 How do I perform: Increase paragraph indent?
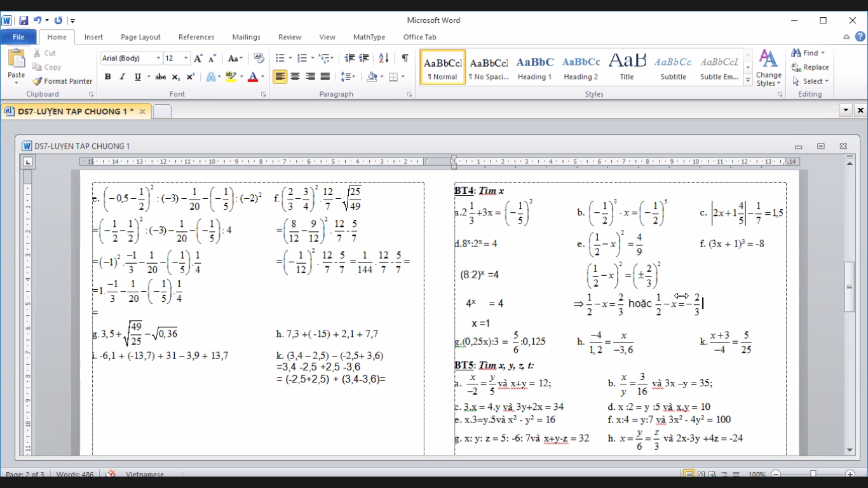pos(364,58)
